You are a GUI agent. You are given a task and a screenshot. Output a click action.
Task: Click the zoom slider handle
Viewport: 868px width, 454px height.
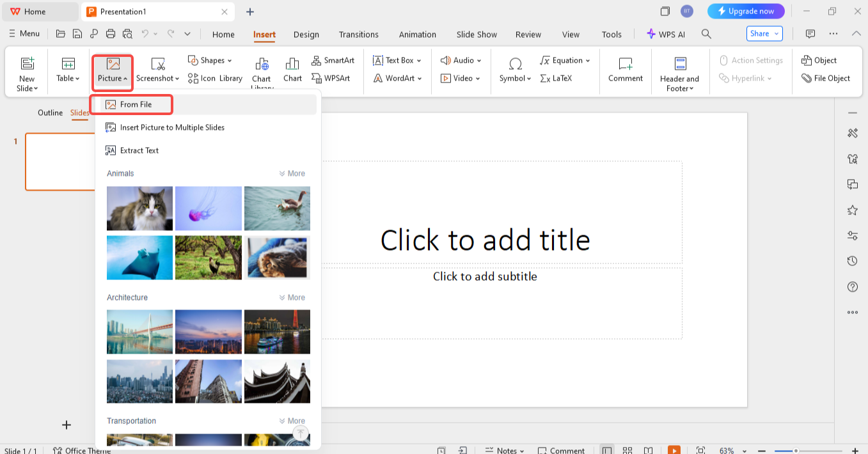click(796, 450)
